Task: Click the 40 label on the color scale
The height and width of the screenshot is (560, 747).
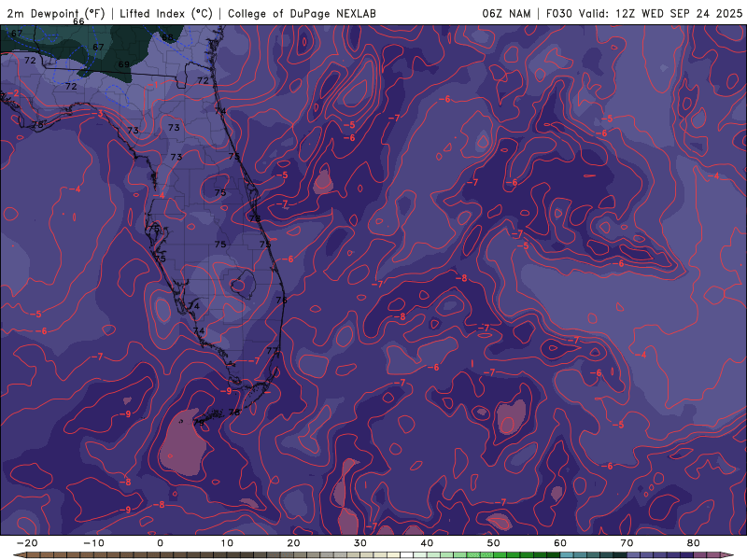Action: pos(427,543)
